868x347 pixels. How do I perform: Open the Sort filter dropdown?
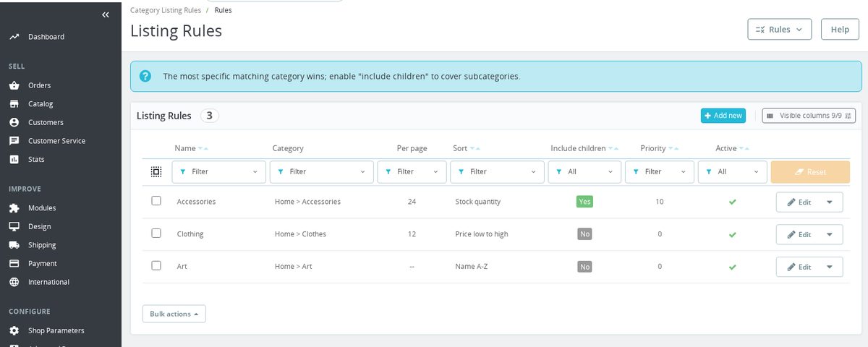click(497, 172)
